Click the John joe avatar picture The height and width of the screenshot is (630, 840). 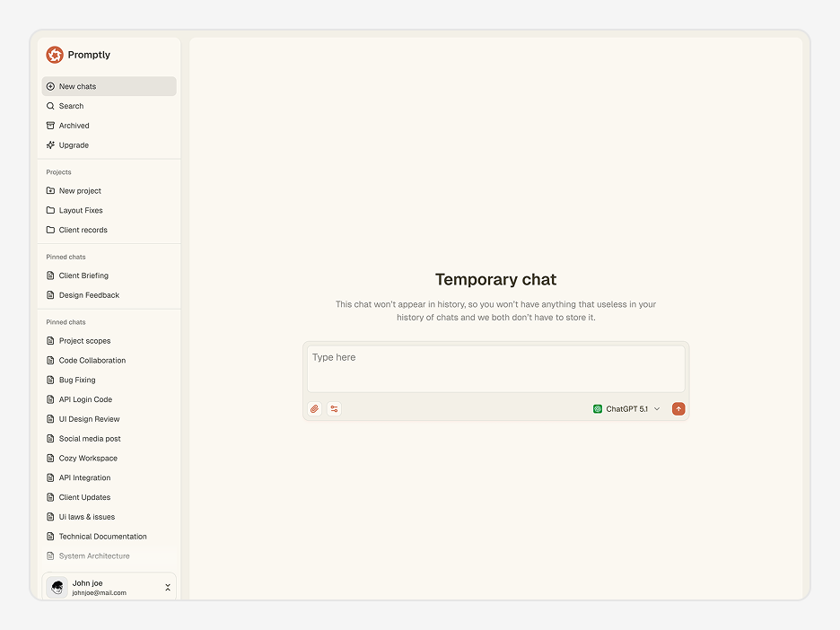click(x=57, y=588)
